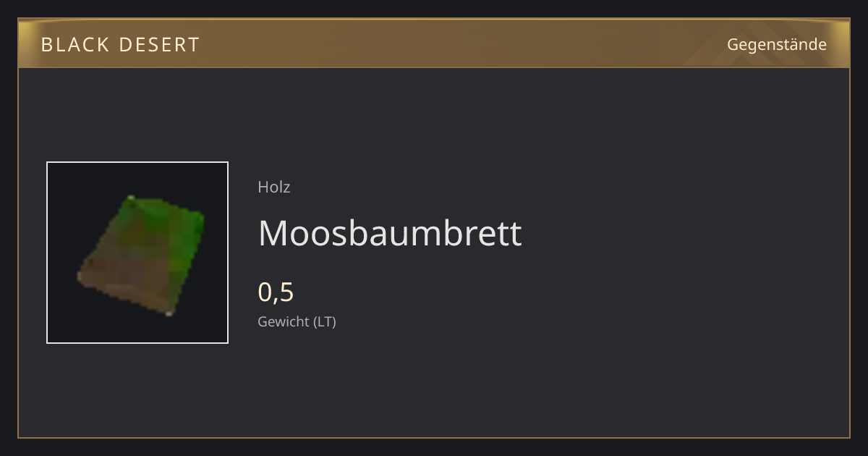The width and height of the screenshot is (868, 456).
Task: Click the Moosbaumbrett item icon
Action: click(142, 256)
